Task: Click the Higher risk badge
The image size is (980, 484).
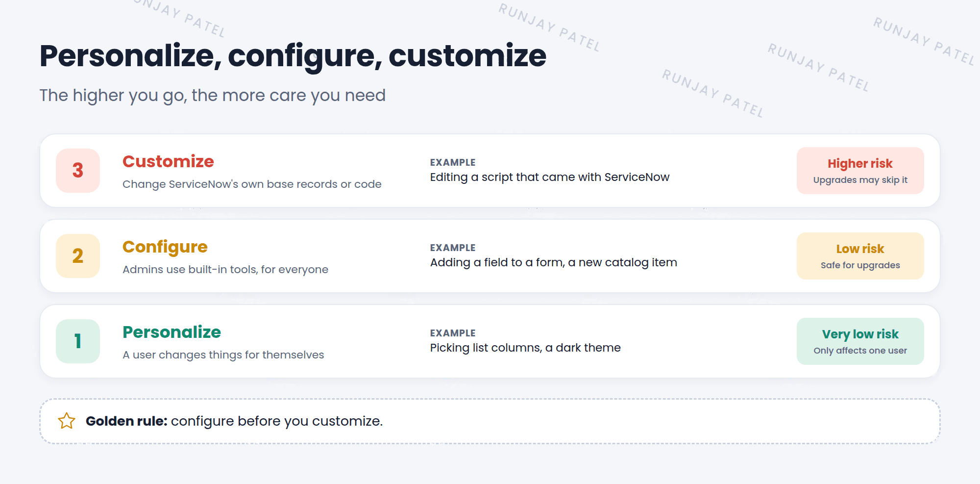Action: [860, 171]
